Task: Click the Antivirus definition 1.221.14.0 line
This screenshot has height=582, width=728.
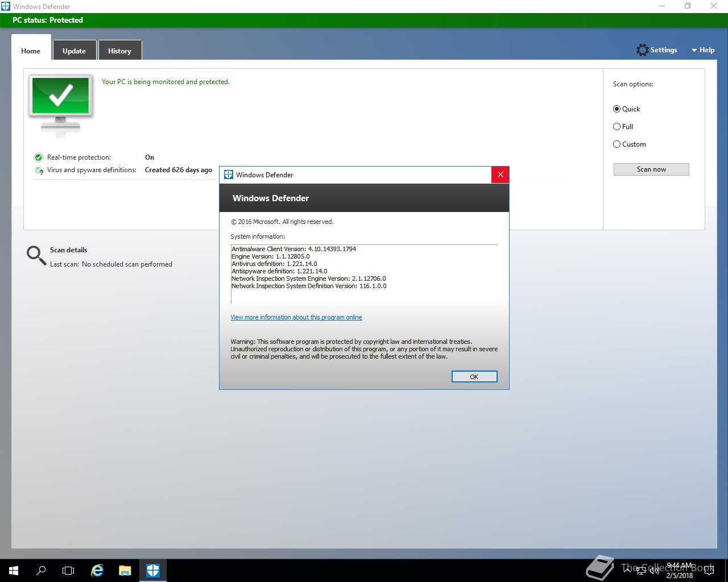Action: point(274,264)
